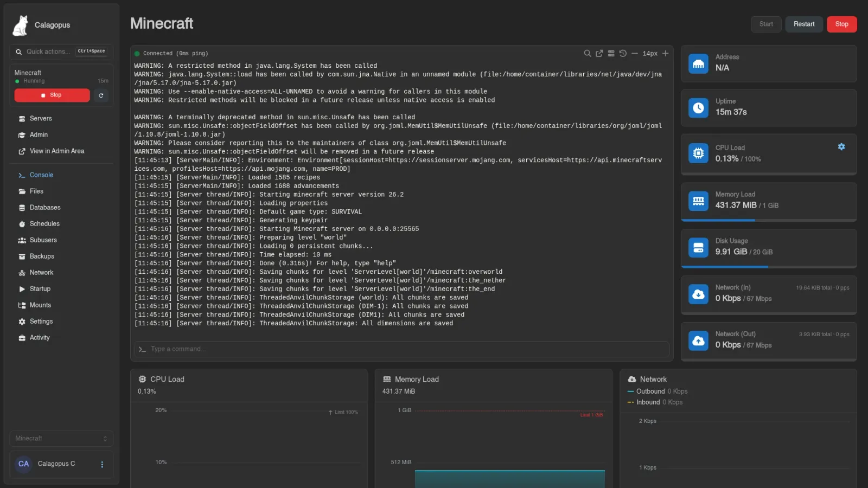Open CPU Load card settings gear

841,147
